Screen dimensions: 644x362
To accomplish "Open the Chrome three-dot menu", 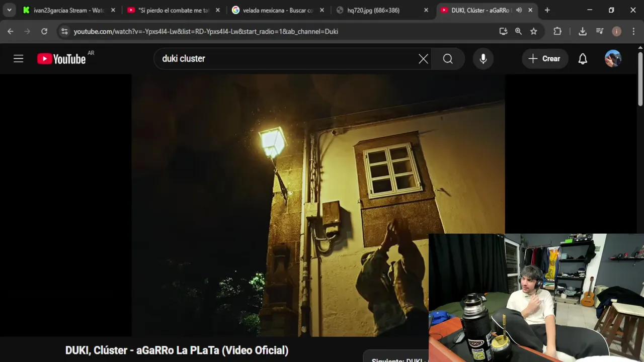I will pos(633,31).
